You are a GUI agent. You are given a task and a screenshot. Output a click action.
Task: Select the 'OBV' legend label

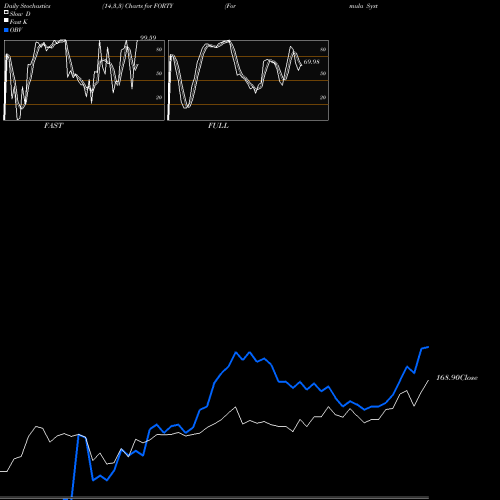[x=16, y=30]
